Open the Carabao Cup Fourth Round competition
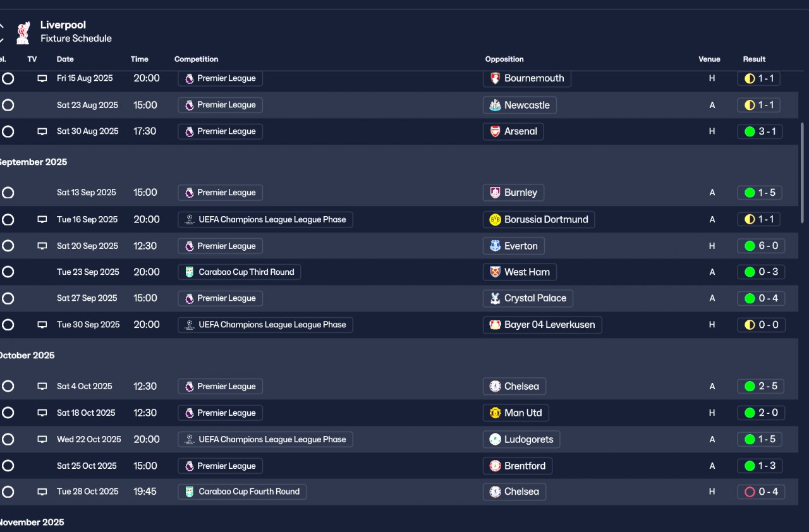 [242, 492]
